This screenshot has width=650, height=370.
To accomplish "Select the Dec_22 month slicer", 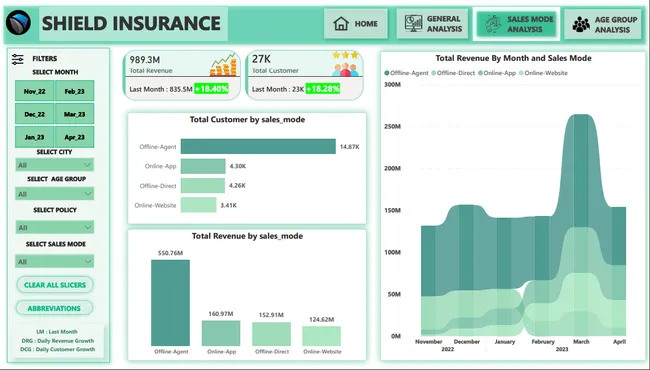I will 34,114.
